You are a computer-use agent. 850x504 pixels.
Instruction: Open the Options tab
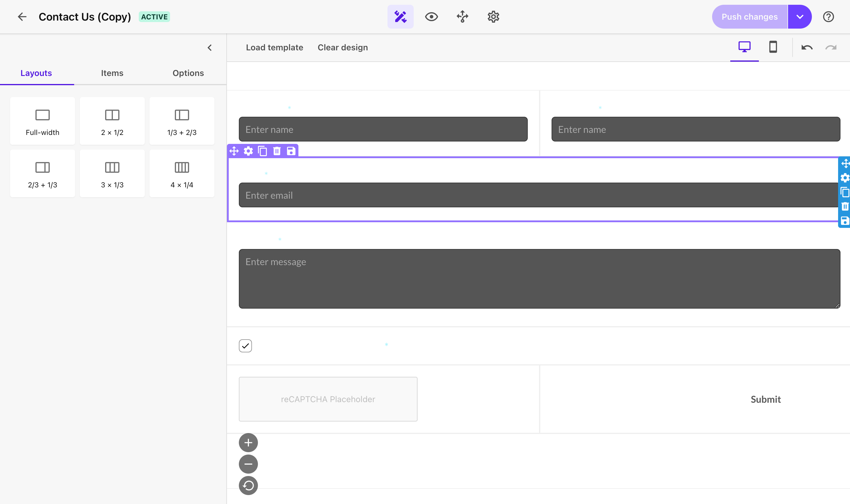[188, 73]
